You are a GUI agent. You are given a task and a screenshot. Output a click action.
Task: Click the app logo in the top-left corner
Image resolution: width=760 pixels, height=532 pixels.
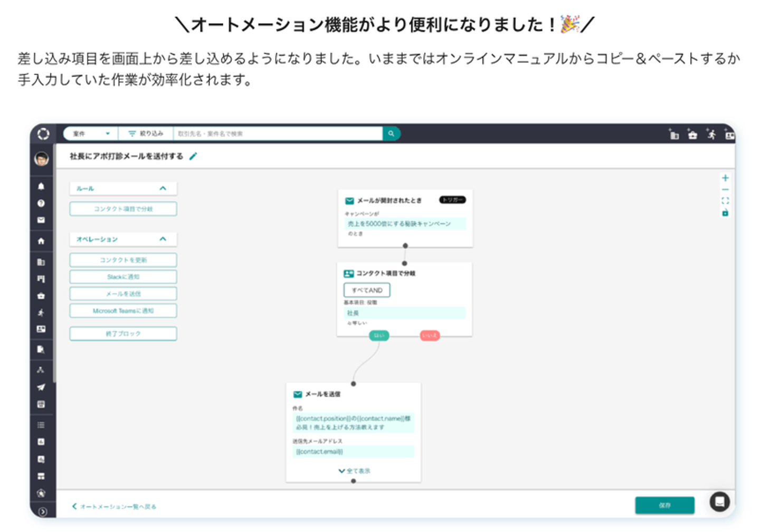tap(43, 134)
